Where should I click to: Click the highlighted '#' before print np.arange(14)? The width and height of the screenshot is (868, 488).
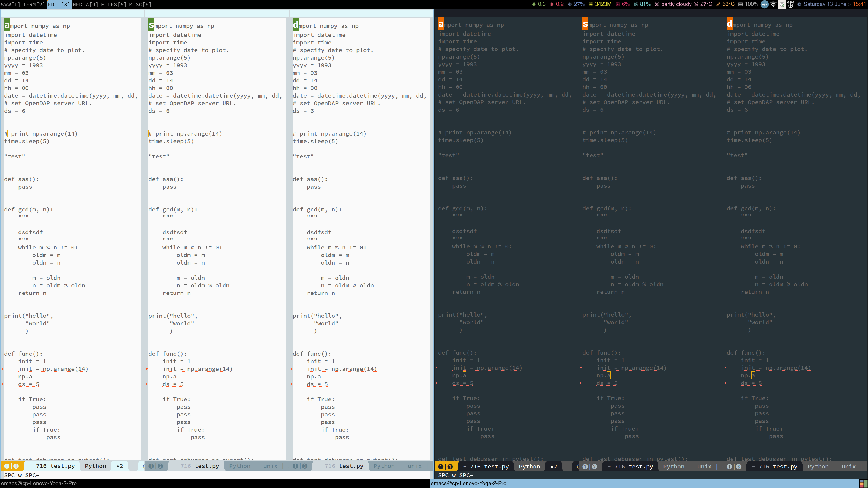pos(6,133)
